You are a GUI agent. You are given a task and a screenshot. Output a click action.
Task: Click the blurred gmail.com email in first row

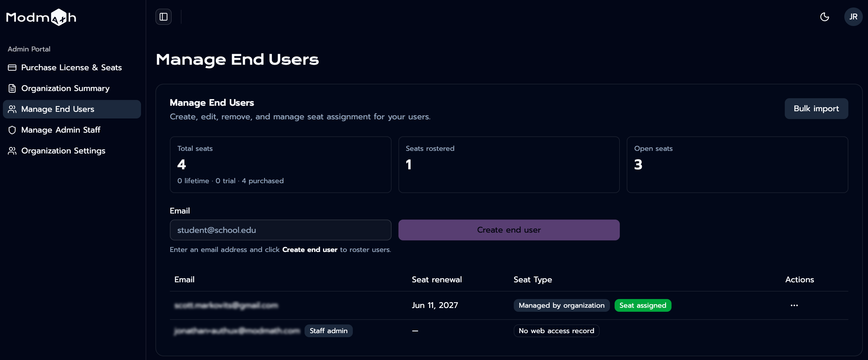[x=226, y=305]
